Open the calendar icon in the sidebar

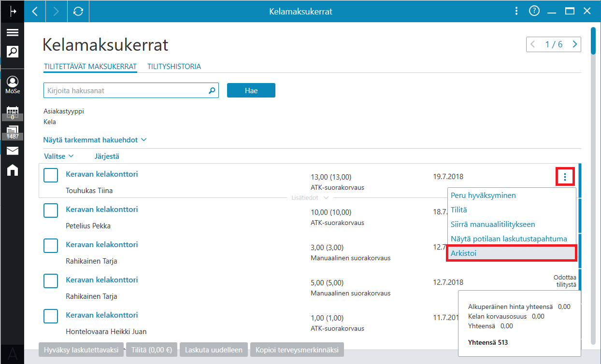pos(13,112)
